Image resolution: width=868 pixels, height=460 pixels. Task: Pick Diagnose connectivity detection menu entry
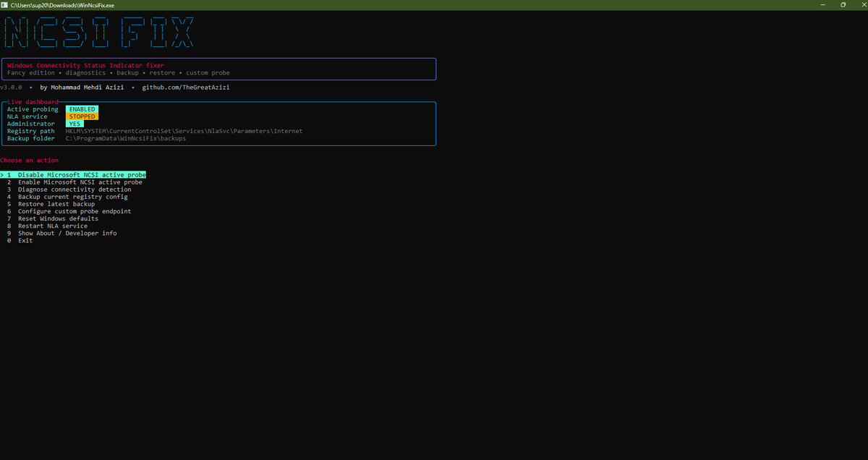click(x=69, y=189)
